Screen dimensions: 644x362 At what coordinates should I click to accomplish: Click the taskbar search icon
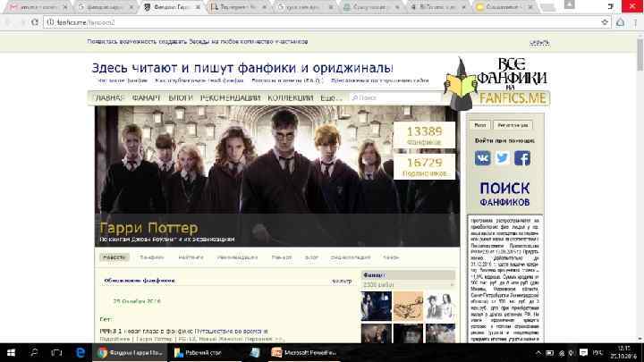[x=34, y=352]
